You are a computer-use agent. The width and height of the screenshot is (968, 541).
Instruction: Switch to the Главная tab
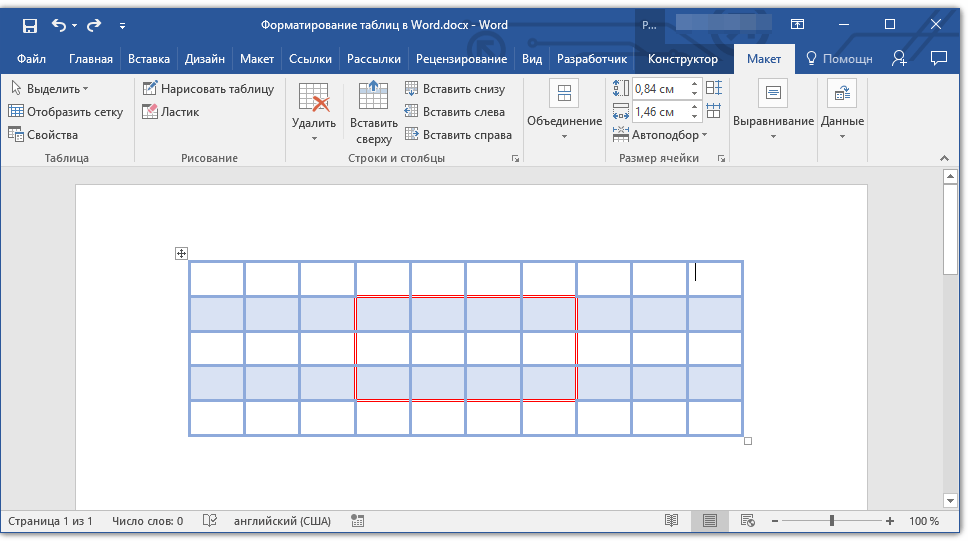coord(91,59)
